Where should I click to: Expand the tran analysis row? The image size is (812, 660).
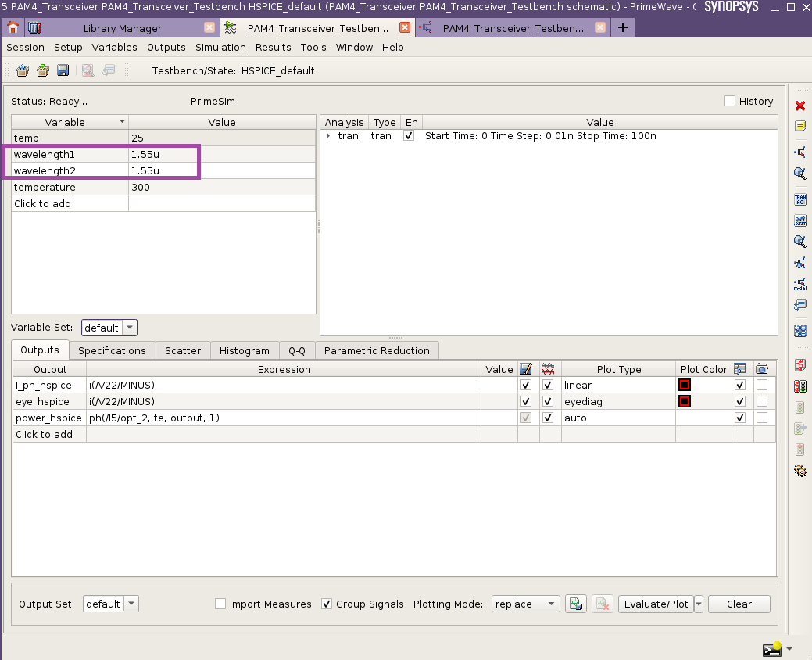click(x=327, y=136)
